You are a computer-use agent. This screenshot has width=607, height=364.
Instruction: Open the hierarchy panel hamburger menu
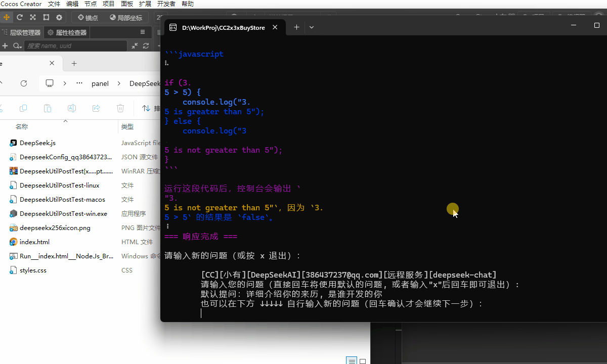[x=143, y=32]
